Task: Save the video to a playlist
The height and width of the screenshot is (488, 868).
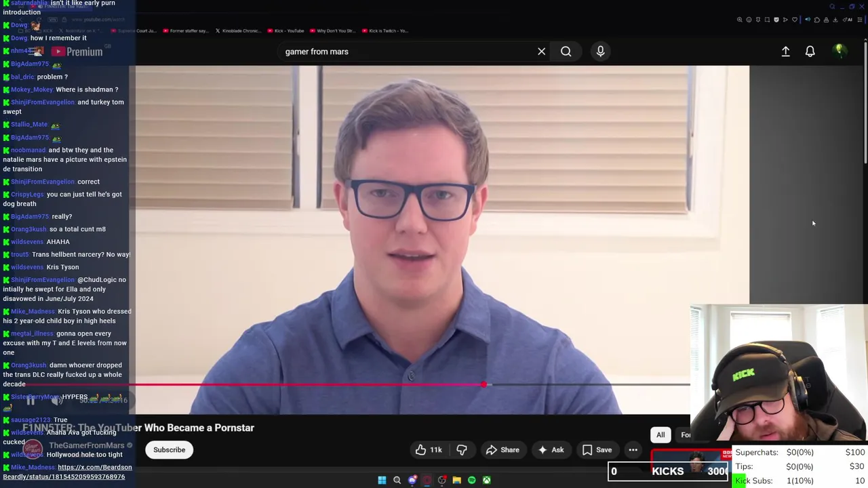Action: [x=597, y=450]
